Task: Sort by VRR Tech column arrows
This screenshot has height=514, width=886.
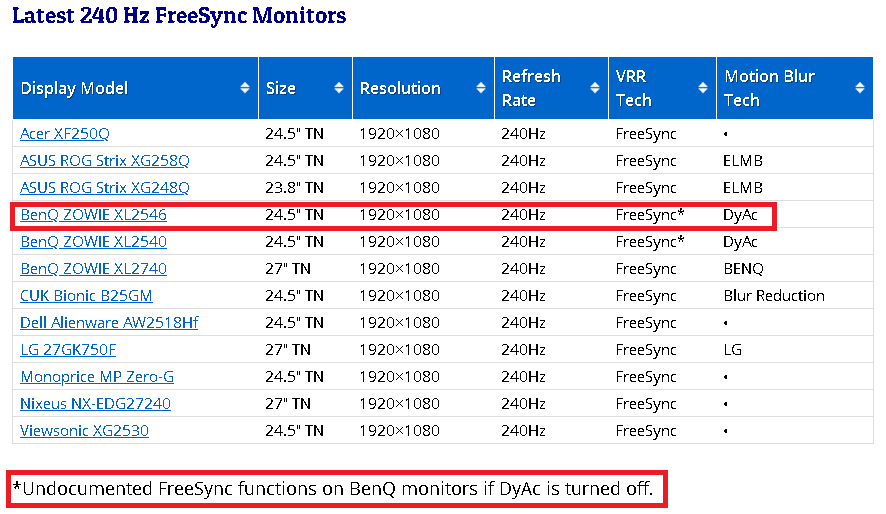Action: pyautogui.click(x=702, y=88)
